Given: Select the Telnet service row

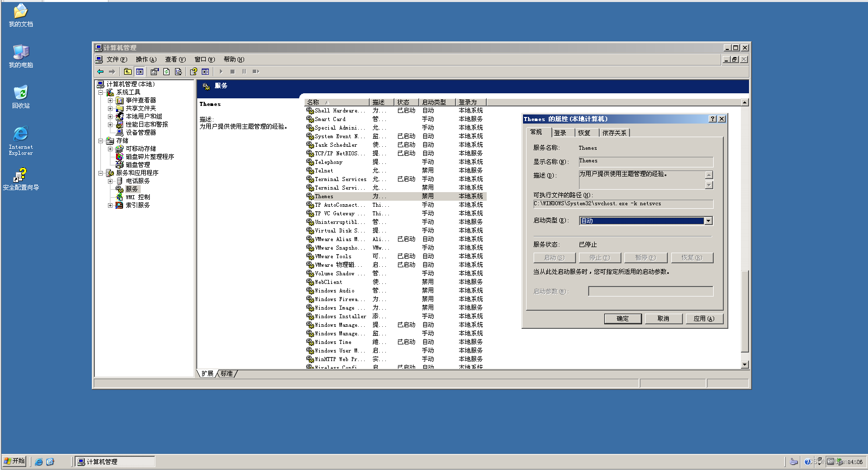Looking at the screenshot, I should (396, 171).
